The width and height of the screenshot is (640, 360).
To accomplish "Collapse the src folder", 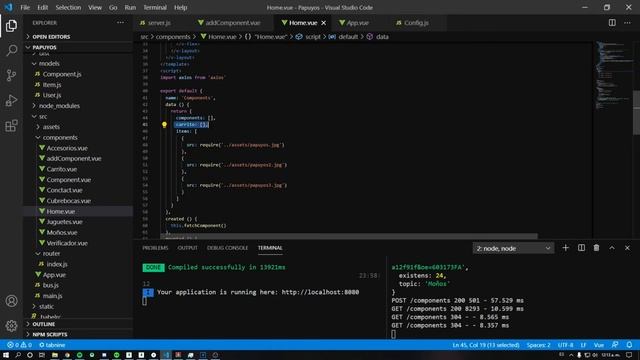I will (x=43, y=116).
